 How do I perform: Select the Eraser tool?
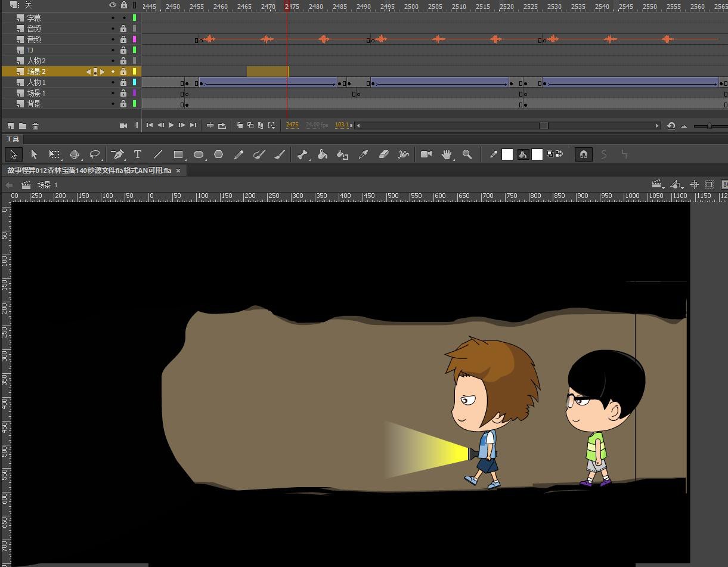pyautogui.click(x=383, y=154)
